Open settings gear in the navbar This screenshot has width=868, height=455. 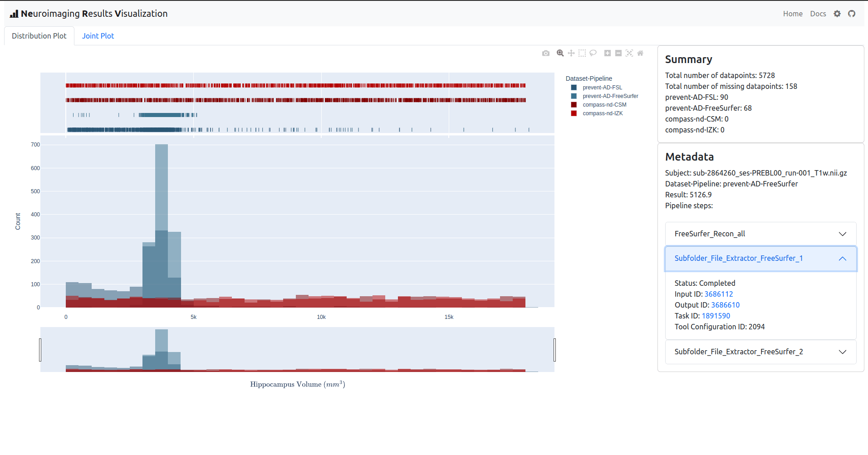click(837, 14)
